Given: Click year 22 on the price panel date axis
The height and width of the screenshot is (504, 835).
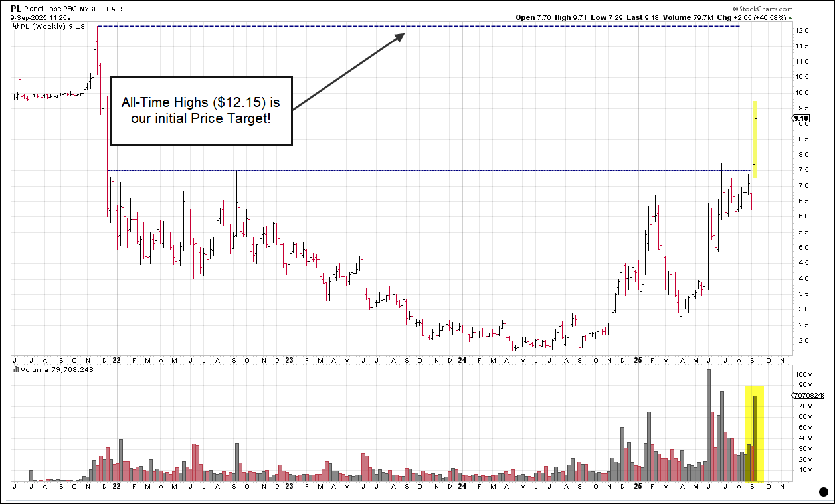Looking at the screenshot, I should click(116, 360).
